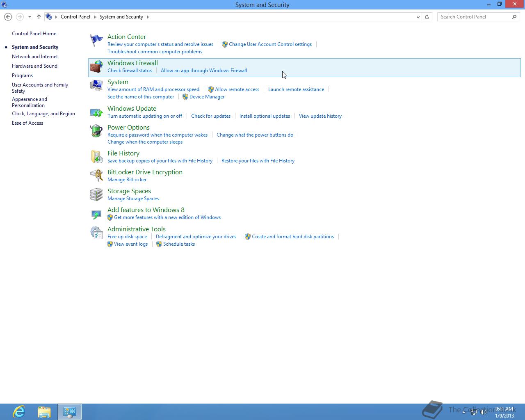Click Change when the computer sleeps
The height and width of the screenshot is (420, 525).
tap(145, 142)
